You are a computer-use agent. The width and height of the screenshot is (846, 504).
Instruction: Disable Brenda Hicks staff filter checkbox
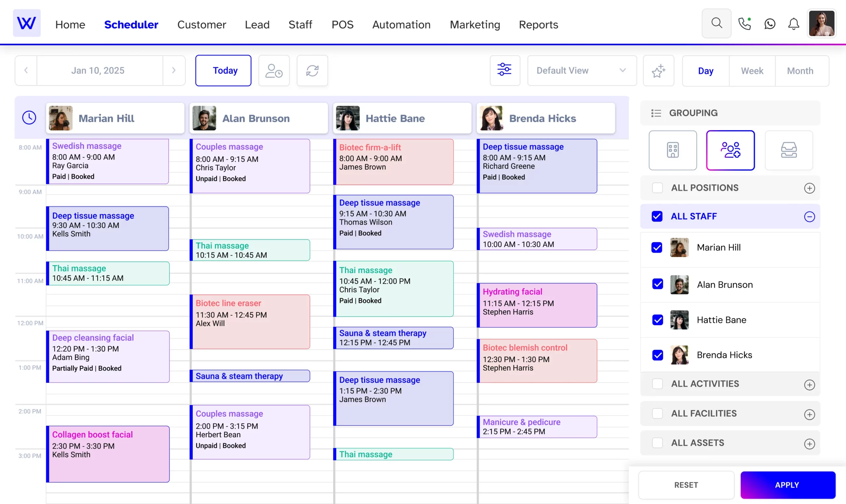[x=659, y=355]
